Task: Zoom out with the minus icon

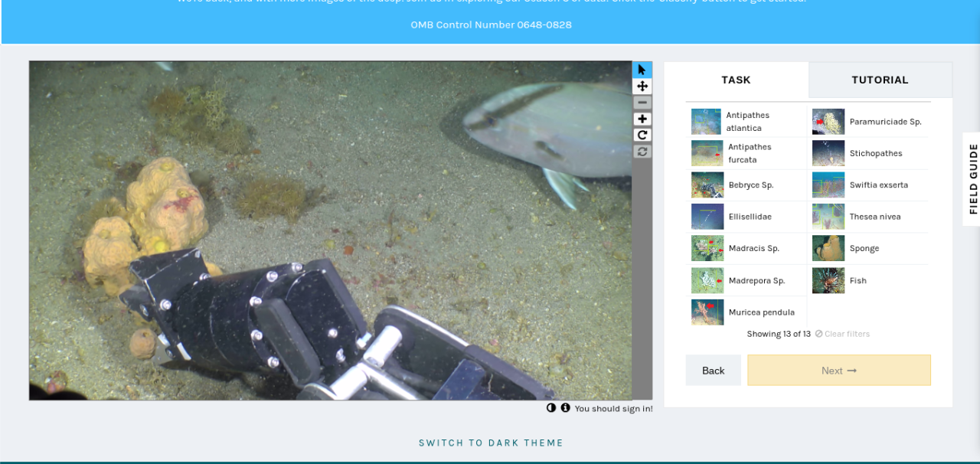Action: coord(642,103)
